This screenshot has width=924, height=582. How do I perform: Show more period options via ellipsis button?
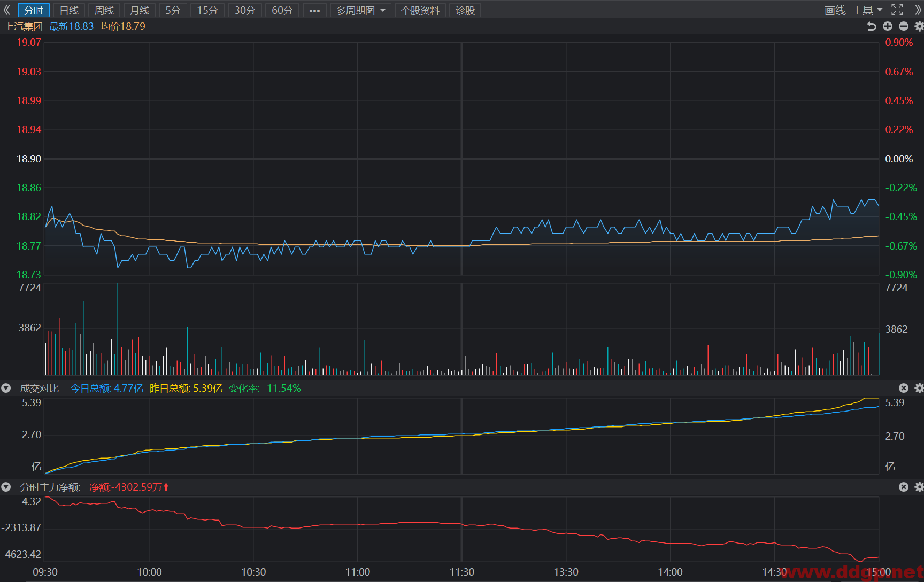coord(314,10)
